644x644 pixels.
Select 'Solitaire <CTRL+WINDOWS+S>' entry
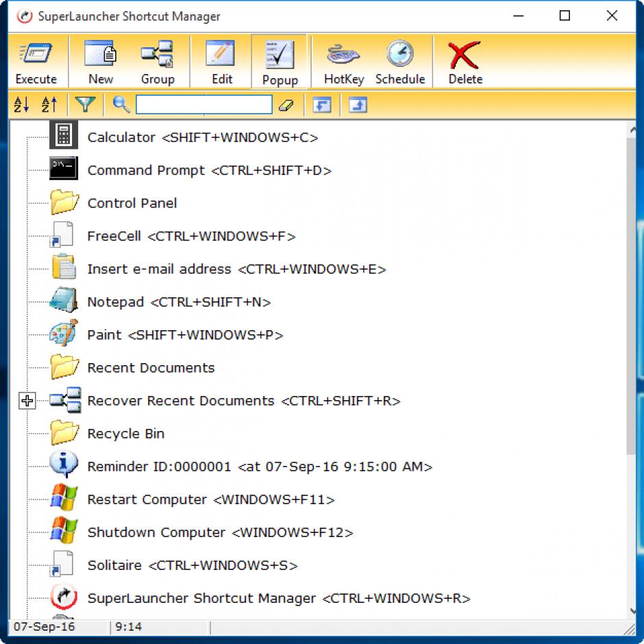[193, 565]
